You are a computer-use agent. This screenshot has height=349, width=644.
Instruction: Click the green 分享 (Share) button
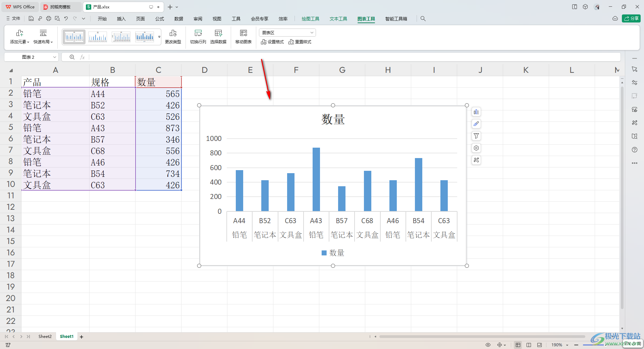click(x=631, y=18)
